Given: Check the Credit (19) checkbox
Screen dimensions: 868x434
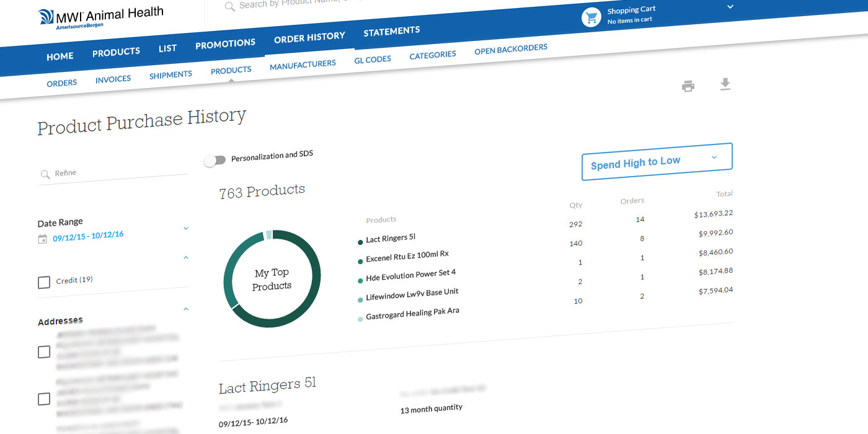Looking at the screenshot, I should point(44,283).
